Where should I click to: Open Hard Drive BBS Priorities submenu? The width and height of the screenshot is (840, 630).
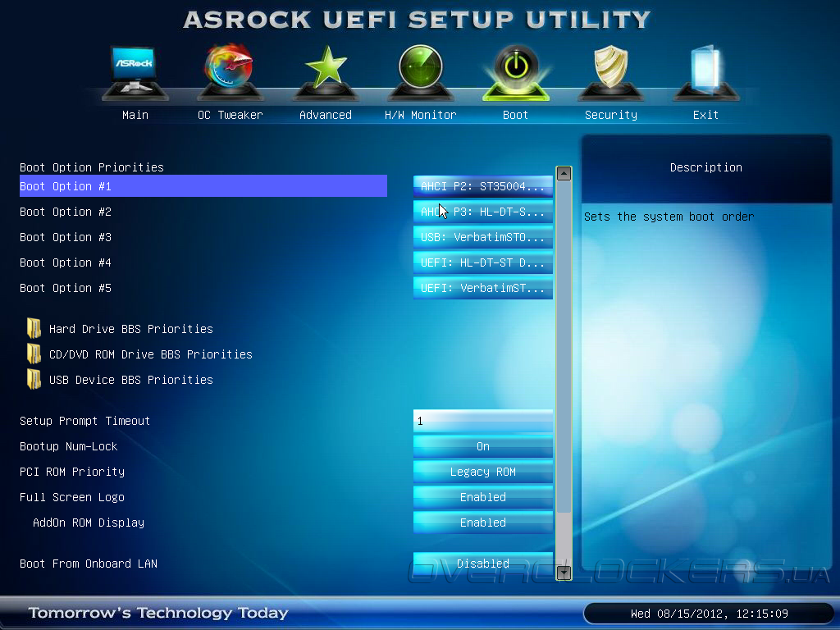click(x=130, y=329)
